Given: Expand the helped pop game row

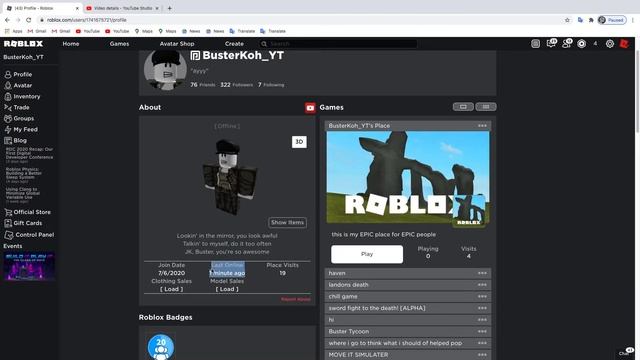Looking at the screenshot, I should [408, 343].
